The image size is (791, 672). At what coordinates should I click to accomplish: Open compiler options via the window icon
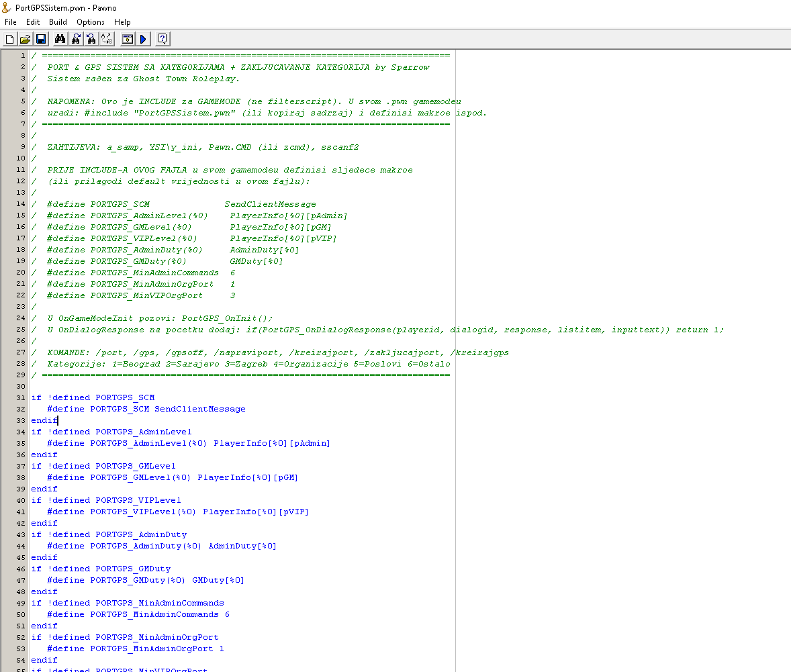pyautogui.click(x=127, y=38)
